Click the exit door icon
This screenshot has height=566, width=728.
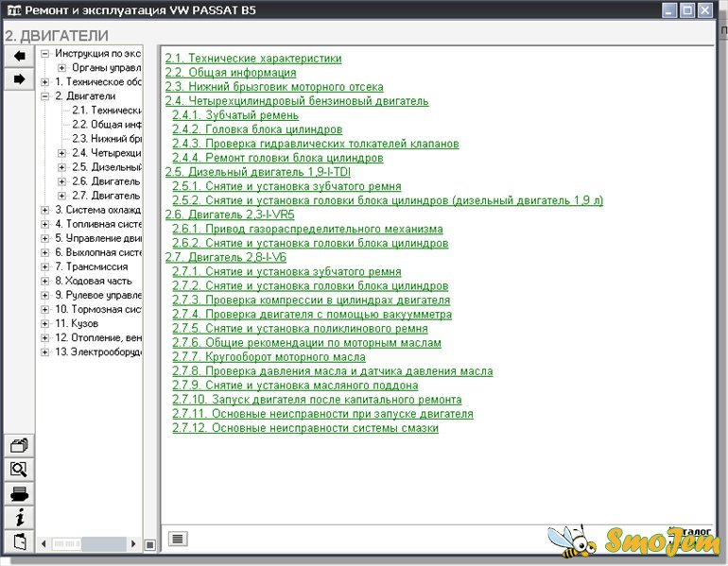click(x=19, y=540)
